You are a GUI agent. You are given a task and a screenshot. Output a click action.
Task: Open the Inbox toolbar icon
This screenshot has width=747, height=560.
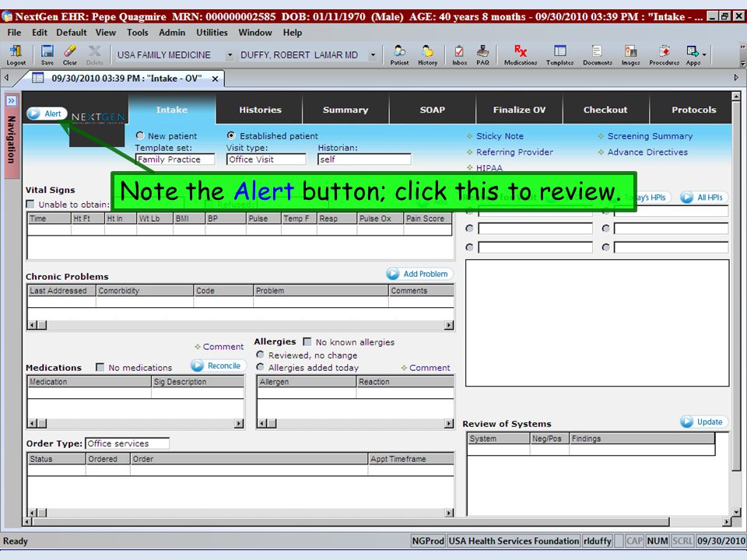(x=459, y=54)
